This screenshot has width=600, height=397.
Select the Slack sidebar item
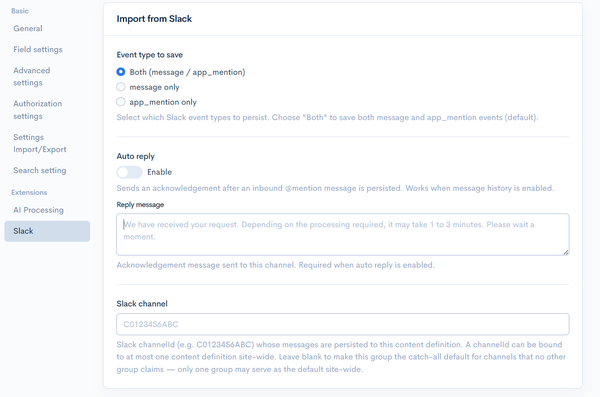point(47,231)
